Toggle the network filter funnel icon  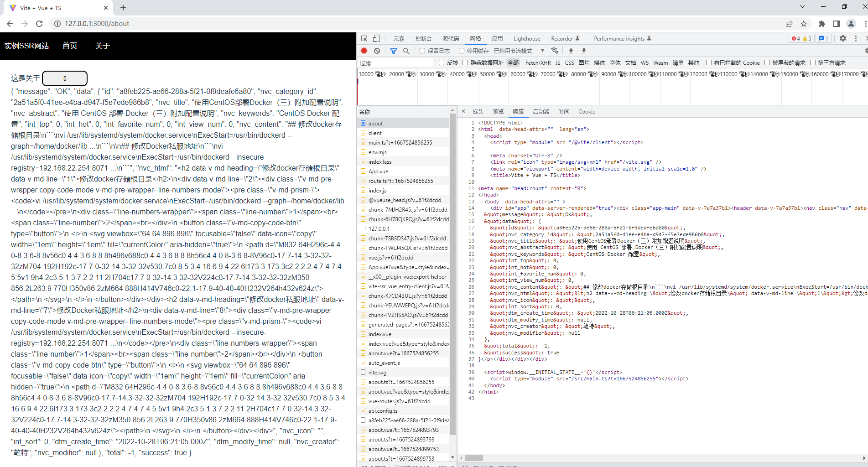point(394,51)
